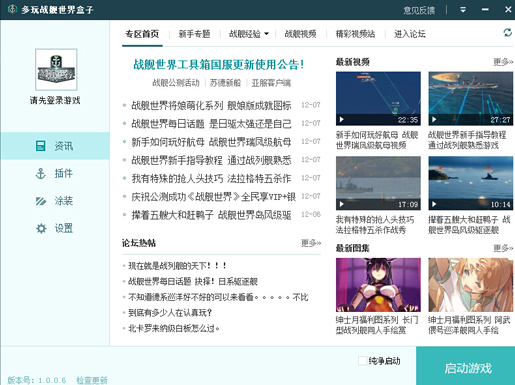
Task: Select the 插件 anchor icon
Action: click(x=41, y=173)
